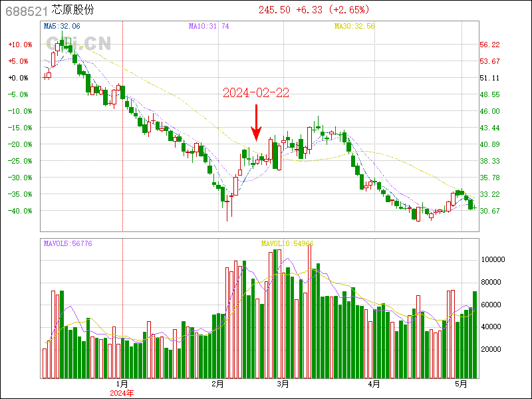Select the MA10:31.74 indicator label
This screenshot has height=399, width=532.
tap(209, 26)
